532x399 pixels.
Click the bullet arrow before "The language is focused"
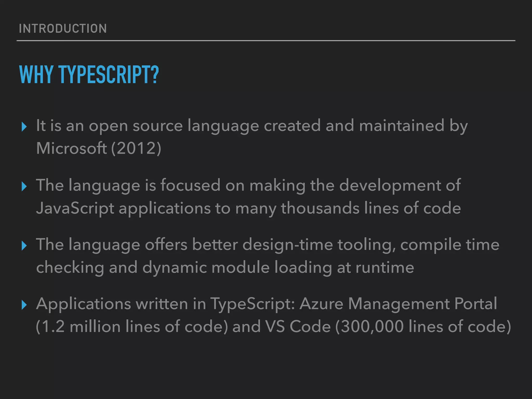tap(24, 186)
